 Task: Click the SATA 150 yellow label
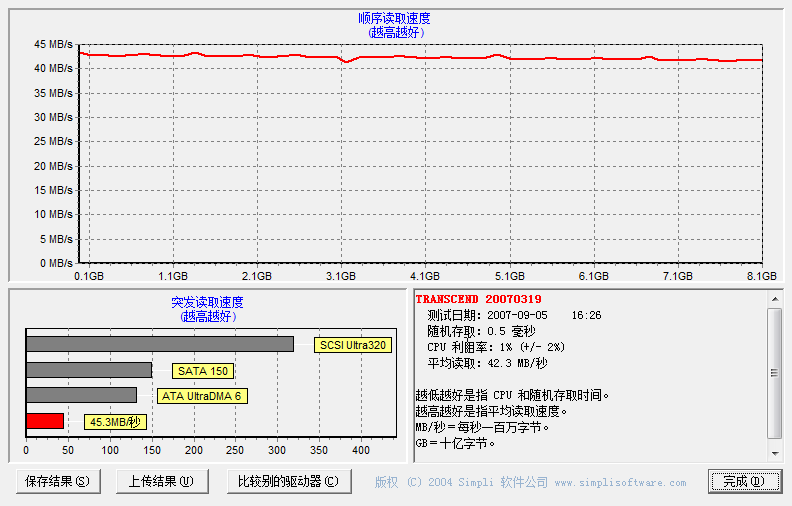coord(203,371)
